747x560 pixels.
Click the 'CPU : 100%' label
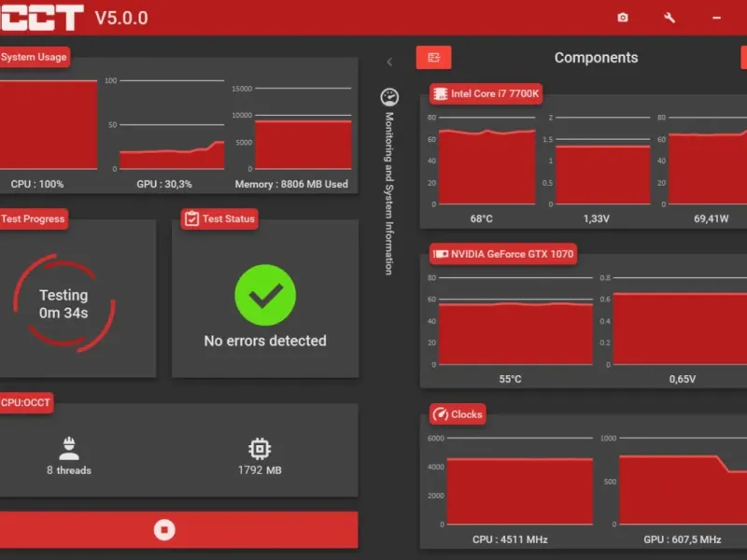(x=37, y=184)
